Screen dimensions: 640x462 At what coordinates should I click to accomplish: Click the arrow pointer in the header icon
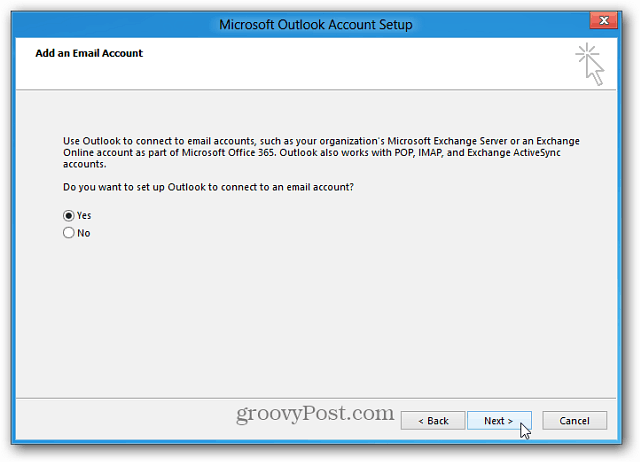(x=595, y=70)
